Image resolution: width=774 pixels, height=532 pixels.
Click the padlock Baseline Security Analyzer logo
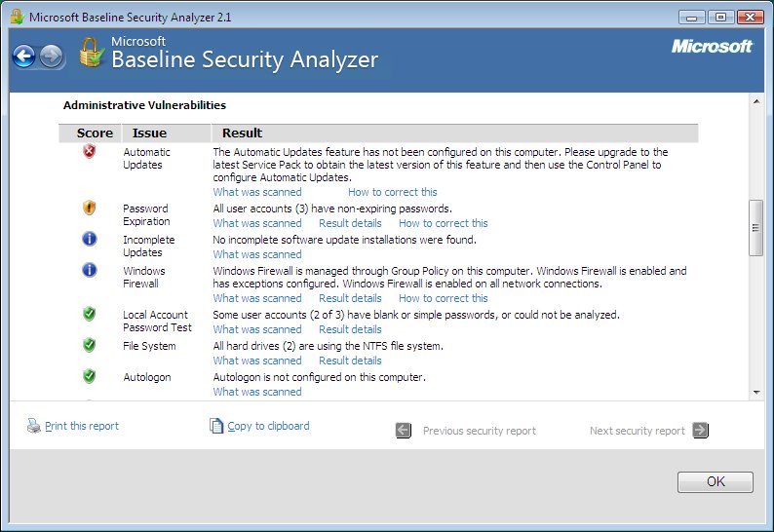click(92, 53)
